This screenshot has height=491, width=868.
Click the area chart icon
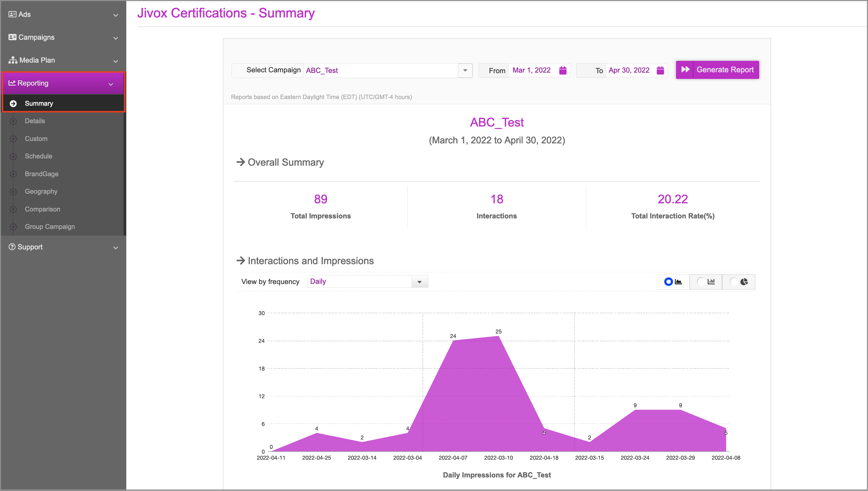click(678, 282)
